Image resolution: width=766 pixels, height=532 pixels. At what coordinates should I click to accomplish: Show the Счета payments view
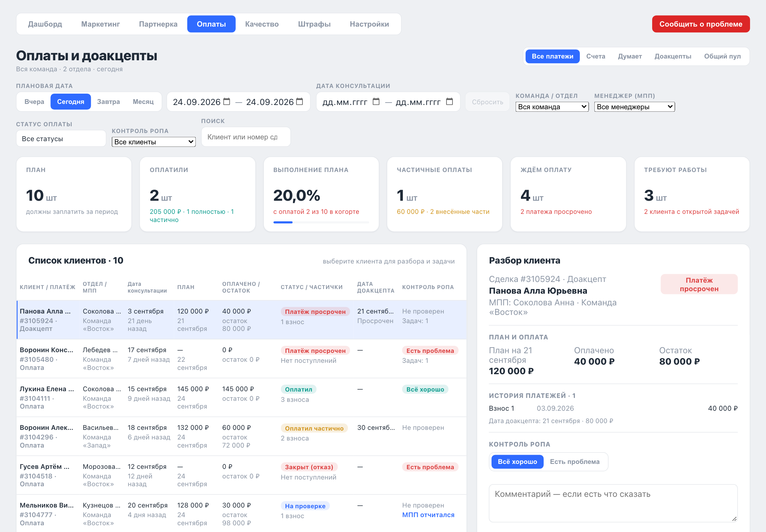click(595, 56)
